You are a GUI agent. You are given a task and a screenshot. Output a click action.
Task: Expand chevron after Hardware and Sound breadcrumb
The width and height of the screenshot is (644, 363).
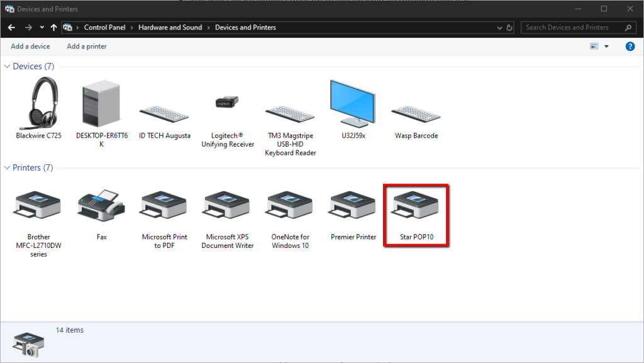coord(209,28)
